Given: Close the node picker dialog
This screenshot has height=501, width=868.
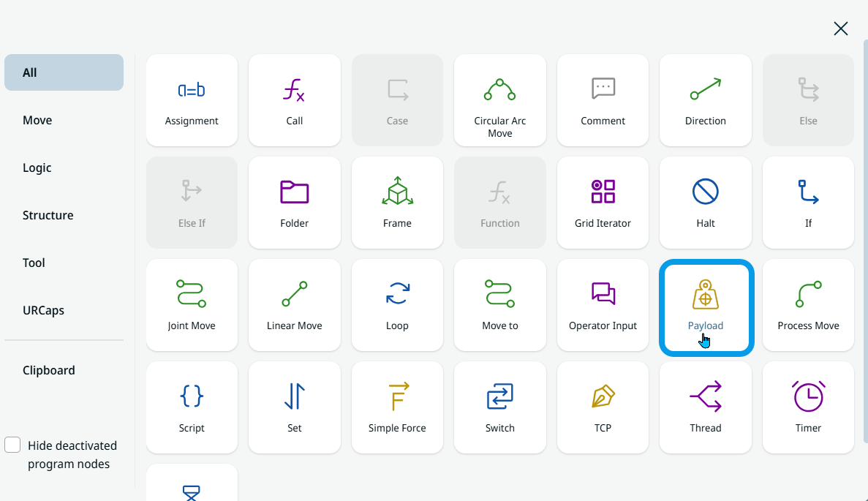Looking at the screenshot, I should pos(841,29).
